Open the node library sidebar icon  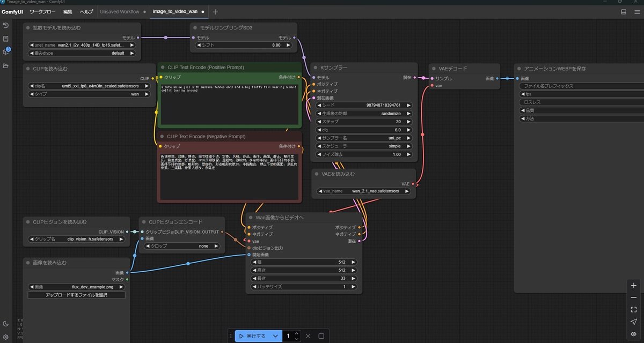[6, 39]
